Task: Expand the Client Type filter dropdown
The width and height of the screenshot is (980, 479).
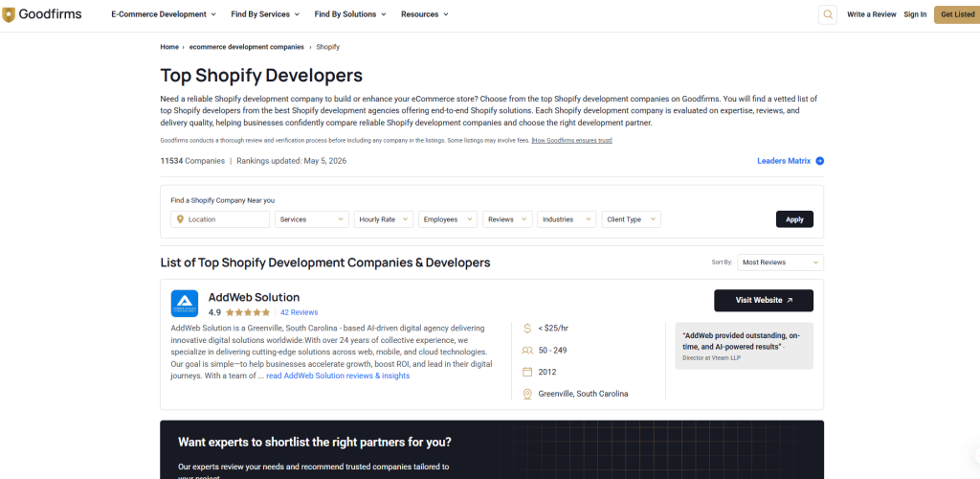Action: click(632, 219)
